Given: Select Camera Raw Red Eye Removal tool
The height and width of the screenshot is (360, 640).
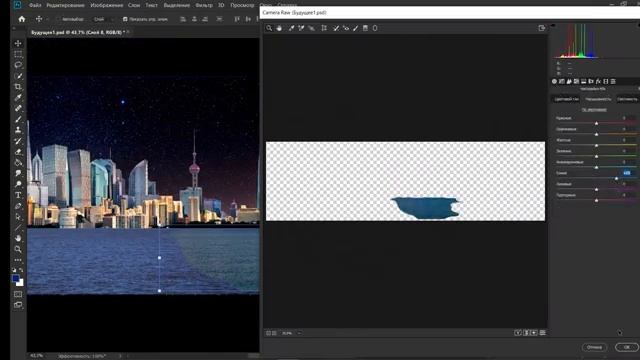Looking at the screenshot, I should coord(346,28).
